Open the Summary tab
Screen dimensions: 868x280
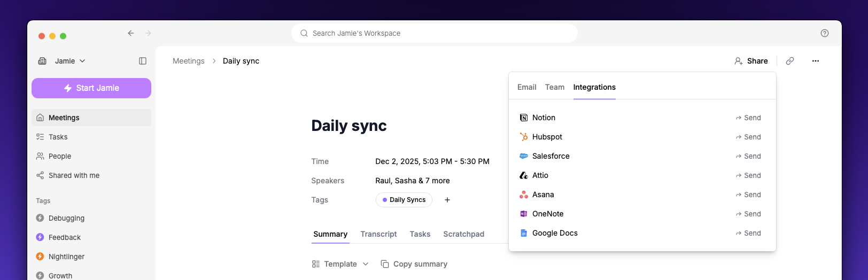[330, 234]
